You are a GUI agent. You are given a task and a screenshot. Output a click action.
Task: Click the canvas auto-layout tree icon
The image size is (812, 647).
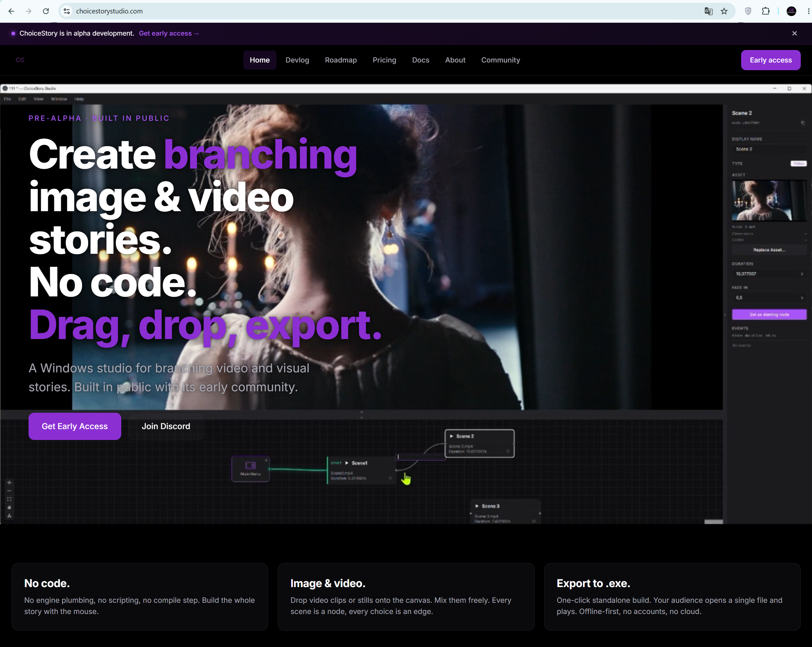9,516
